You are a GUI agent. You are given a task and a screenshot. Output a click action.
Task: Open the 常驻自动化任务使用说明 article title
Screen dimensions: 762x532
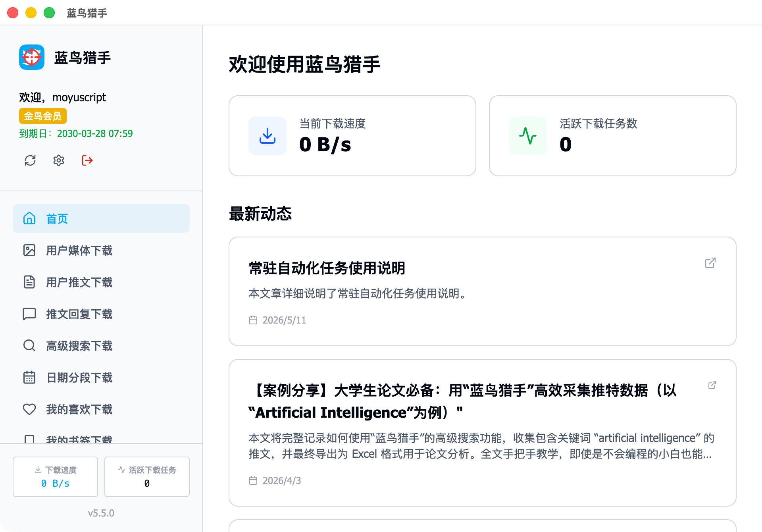coord(327,268)
